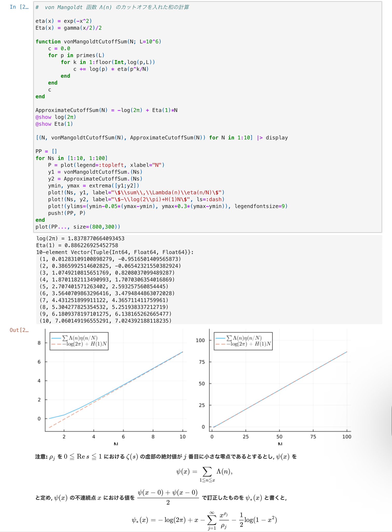Click the function vonMangoldtCutoffSum(N; L=10^6) line
The height and width of the screenshot is (532, 392).
[x=98, y=42]
